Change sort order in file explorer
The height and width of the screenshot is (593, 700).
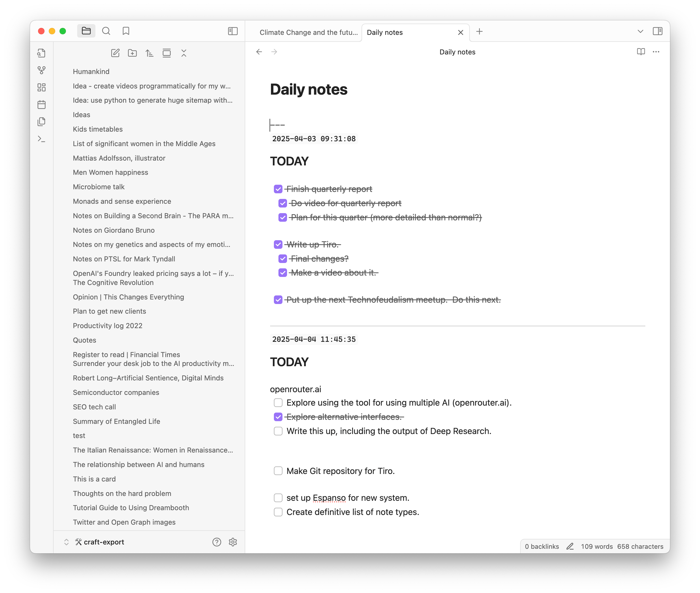coord(150,53)
